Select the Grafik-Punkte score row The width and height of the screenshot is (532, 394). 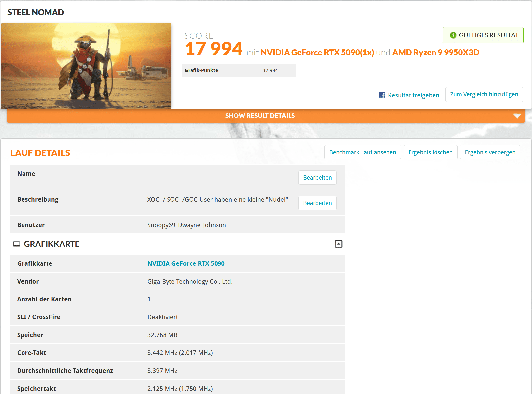pos(239,70)
